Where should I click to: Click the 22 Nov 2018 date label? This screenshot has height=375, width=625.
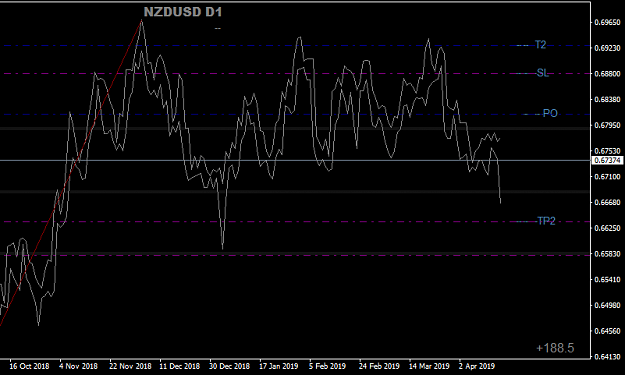[130, 366]
